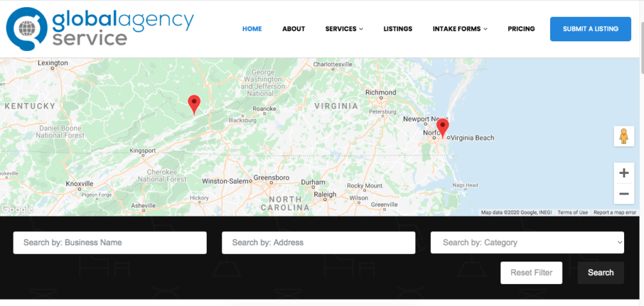Expand the Intake Forms dropdown menu
The image size is (644, 306).
point(460,29)
